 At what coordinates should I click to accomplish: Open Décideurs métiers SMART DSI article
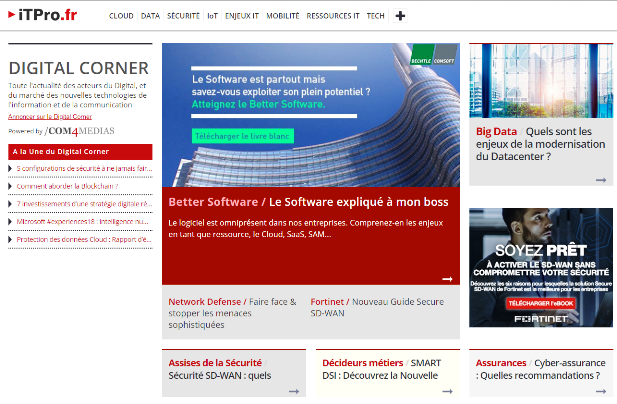coord(381,369)
